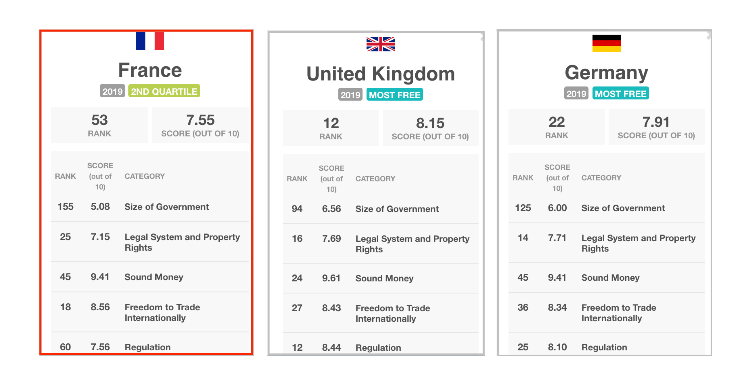Click the United Kingdom flag icon
The height and width of the screenshot is (375, 730).
coord(380,44)
